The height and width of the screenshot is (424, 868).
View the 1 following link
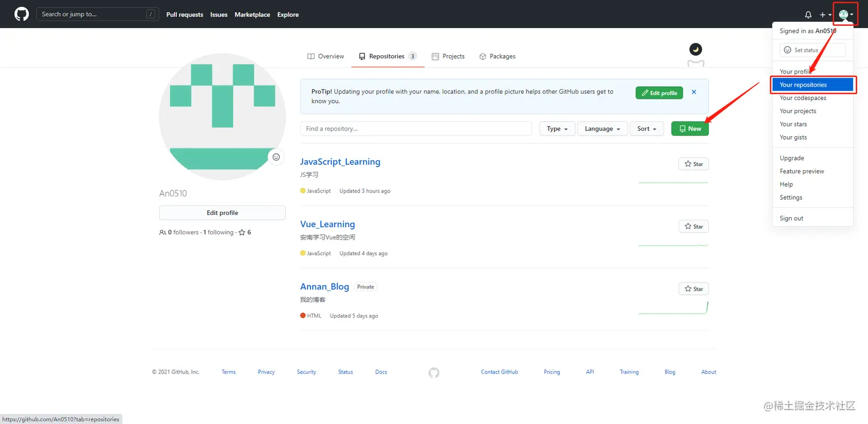click(218, 233)
